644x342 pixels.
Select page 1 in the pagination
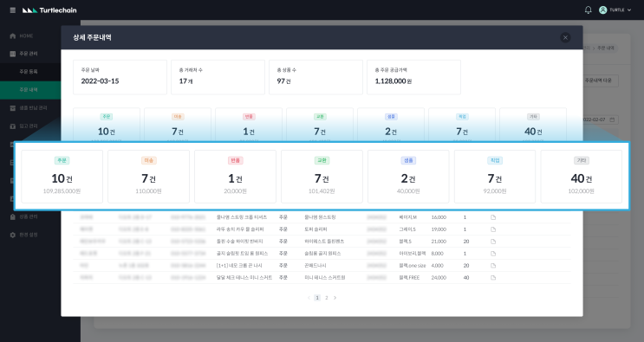point(317,298)
